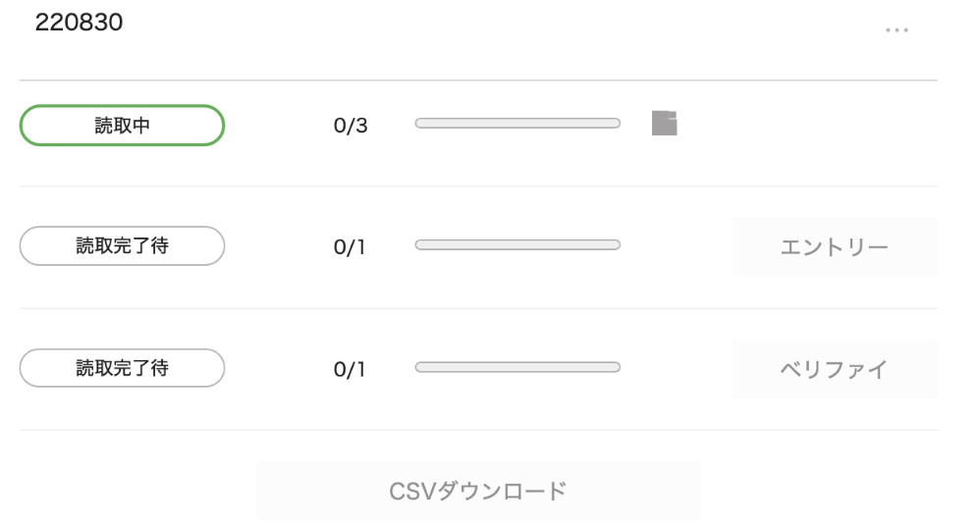The image size is (980, 532).
Task: Open the three-dot more options menu
Action: point(897,30)
